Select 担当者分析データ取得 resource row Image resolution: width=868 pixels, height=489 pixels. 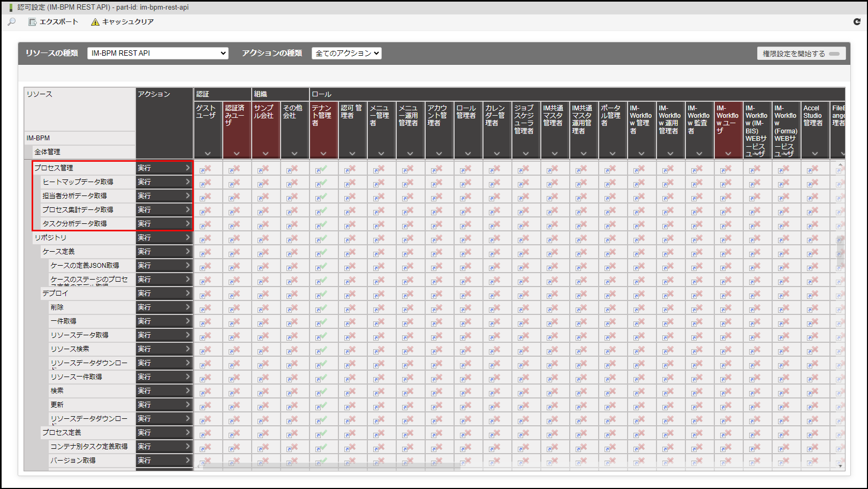(x=88, y=195)
